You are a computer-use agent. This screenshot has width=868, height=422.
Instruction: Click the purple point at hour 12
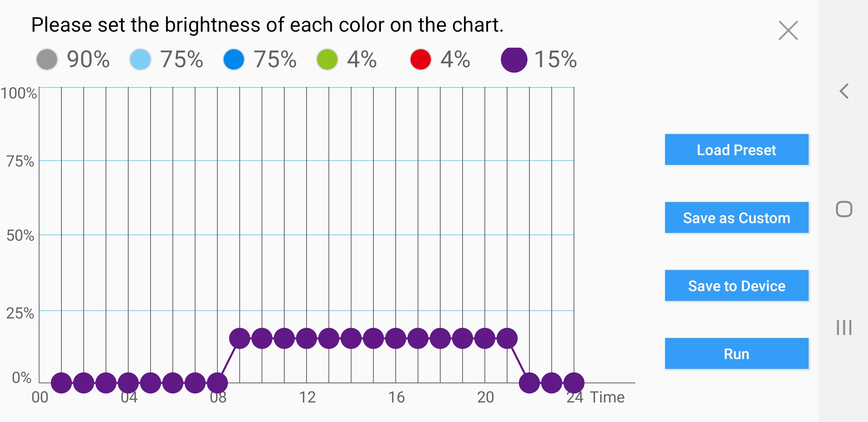307,338
